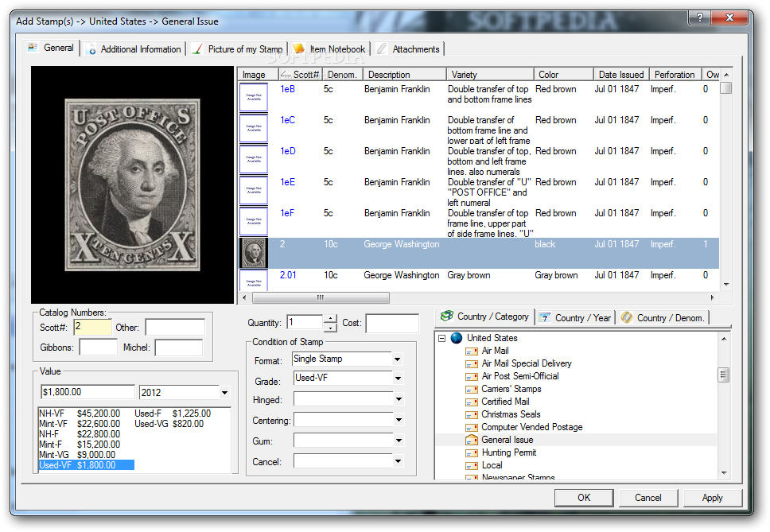This screenshot has height=532, width=770.
Task: Open the Picture of my Stamp tab
Action: pyautogui.click(x=238, y=49)
